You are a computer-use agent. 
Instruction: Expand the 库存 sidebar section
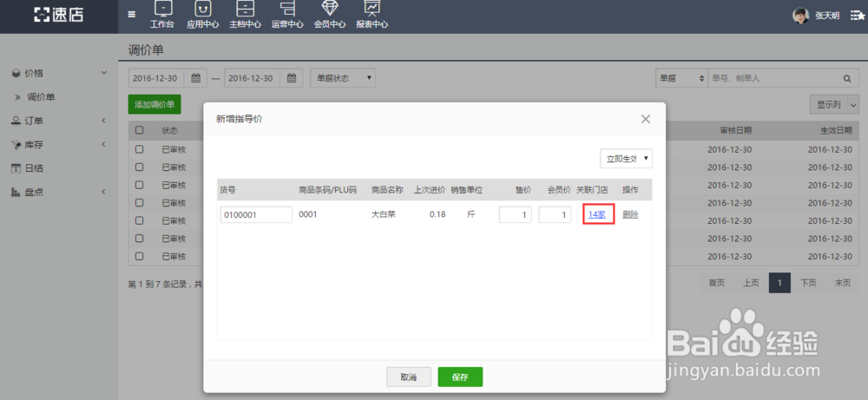tap(59, 144)
